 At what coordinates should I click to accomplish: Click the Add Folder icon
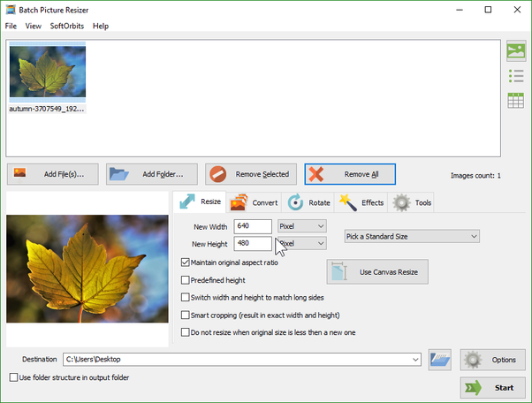point(118,174)
